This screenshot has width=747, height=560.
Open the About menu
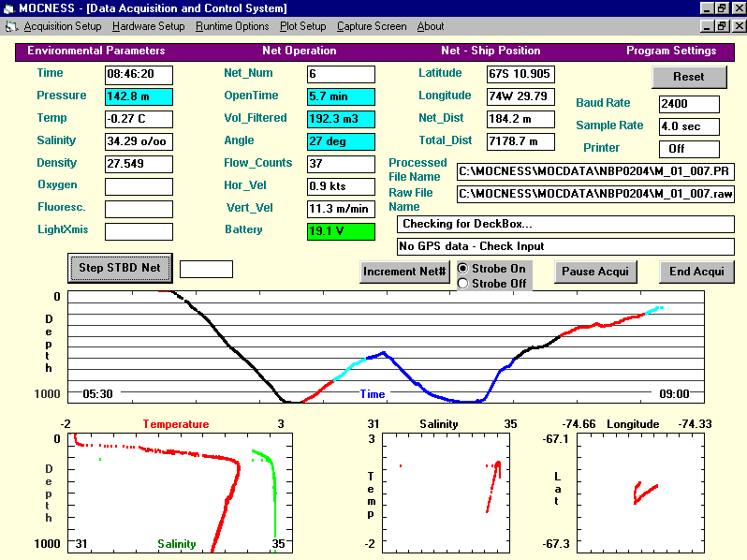[x=431, y=26]
